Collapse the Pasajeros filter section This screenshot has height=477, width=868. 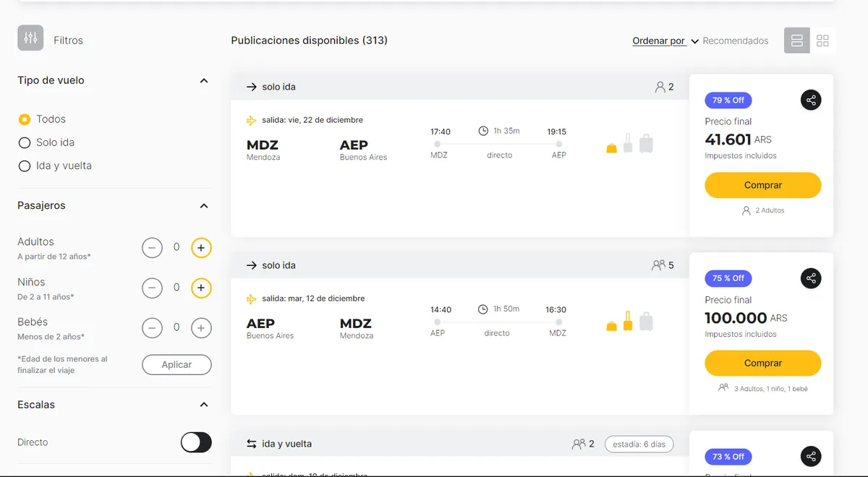tap(204, 206)
